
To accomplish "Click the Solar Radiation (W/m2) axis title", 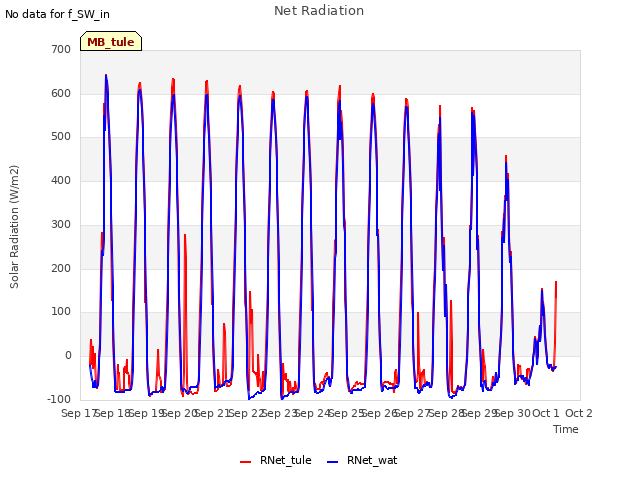I will click(14, 227).
